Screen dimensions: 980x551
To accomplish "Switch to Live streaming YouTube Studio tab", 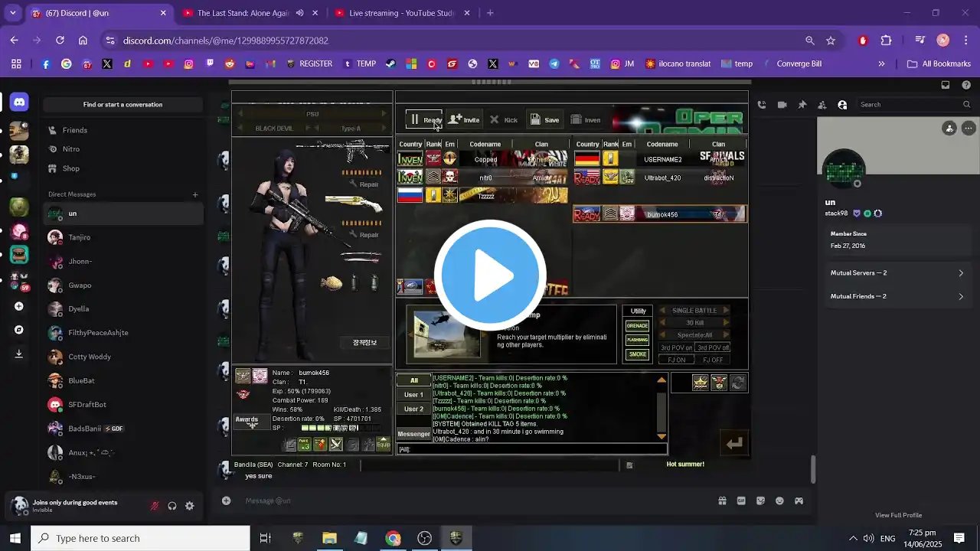I will click(x=401, y=13).
